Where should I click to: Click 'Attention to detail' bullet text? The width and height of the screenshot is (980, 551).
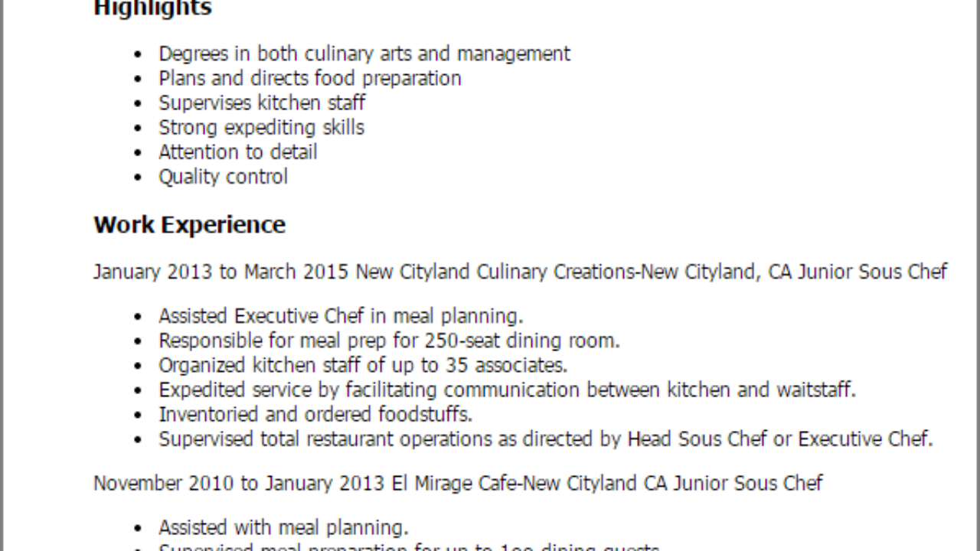(238, 152)
